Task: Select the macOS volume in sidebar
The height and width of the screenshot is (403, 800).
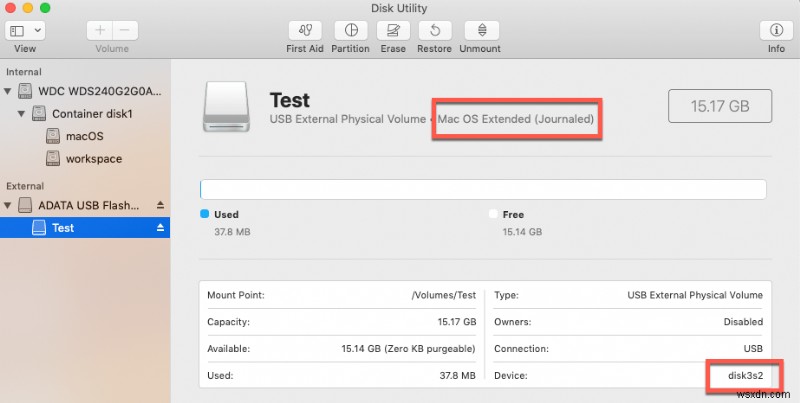Action: tap(85, 136)
